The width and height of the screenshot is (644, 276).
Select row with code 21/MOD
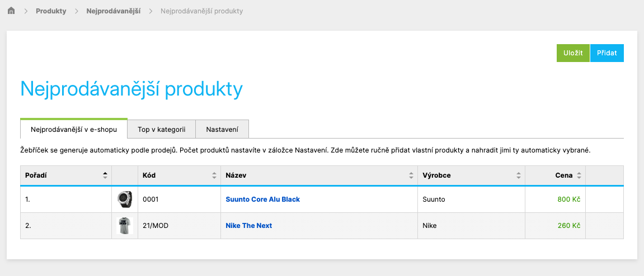(x=322, y=226)
